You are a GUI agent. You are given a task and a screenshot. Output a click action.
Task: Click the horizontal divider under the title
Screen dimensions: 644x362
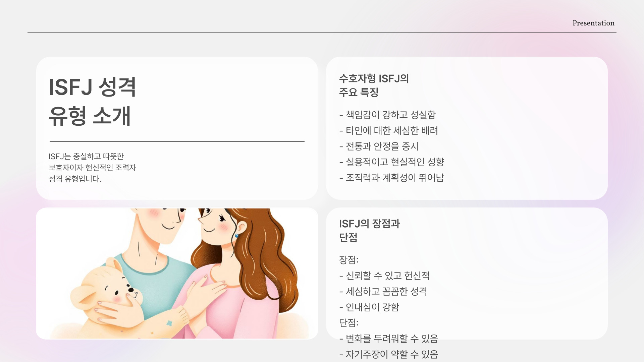click(177, 141)
